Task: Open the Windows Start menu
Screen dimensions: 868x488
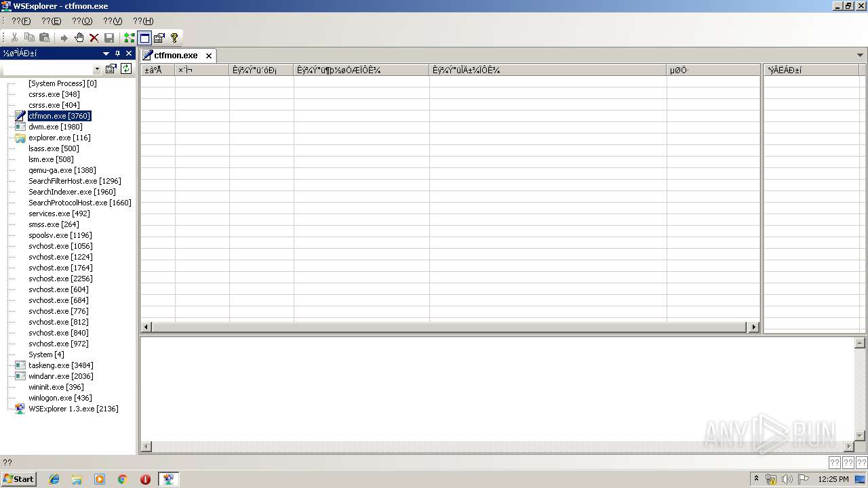Action: click(x=18, y=479)
